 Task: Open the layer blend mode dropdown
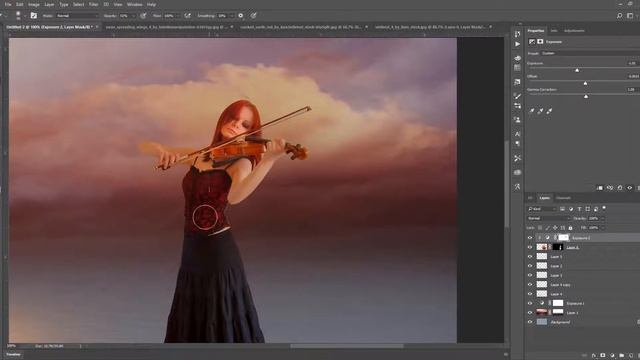548,218
